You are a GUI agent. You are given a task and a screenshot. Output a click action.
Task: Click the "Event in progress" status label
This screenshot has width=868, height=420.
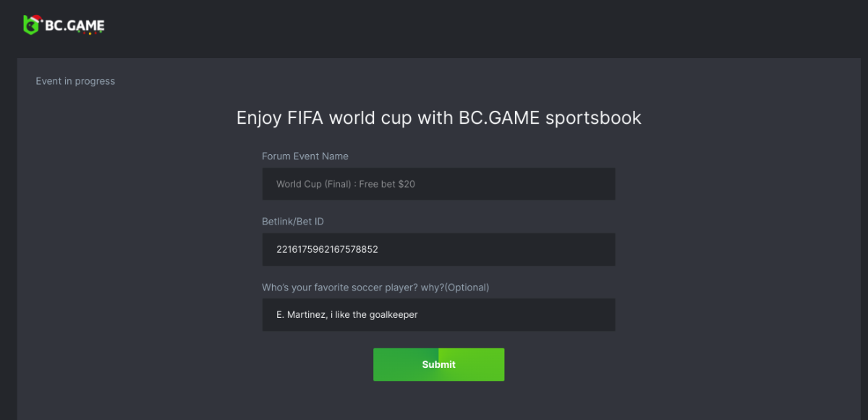[75, 81]
